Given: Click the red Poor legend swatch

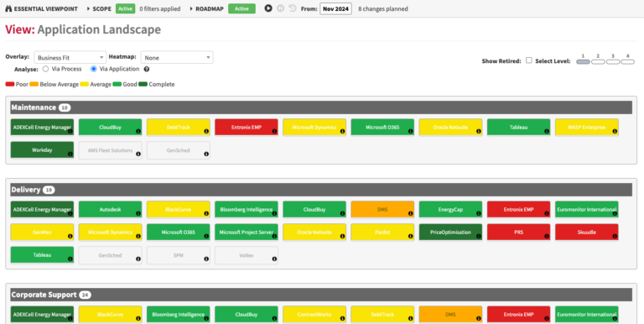Looking at the screenshot, I should point(10,84).
